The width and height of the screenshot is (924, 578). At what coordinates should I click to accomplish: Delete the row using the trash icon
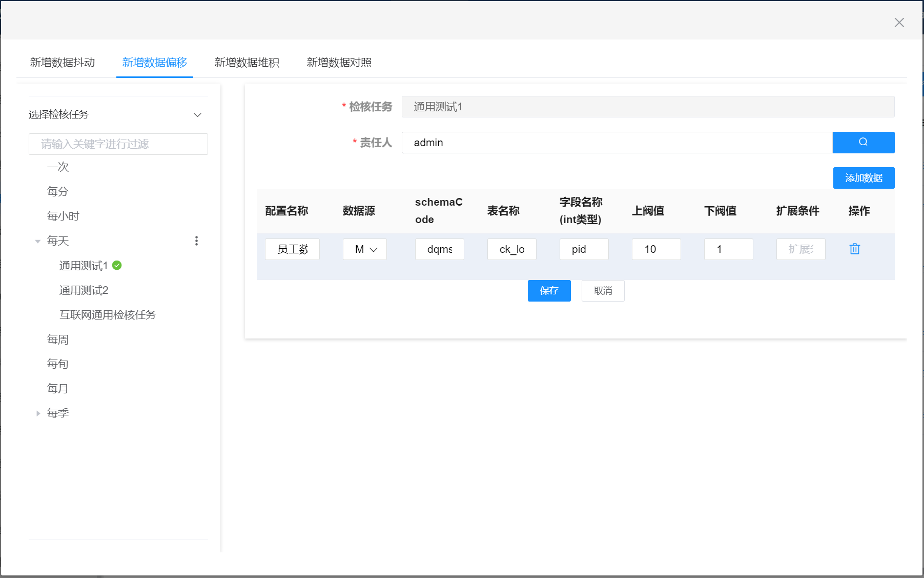point(854,249)
